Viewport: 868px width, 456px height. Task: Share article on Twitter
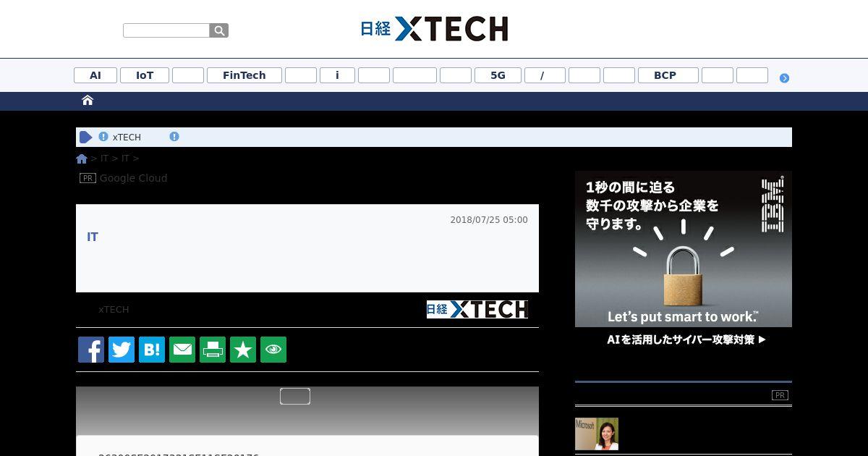(x=122, y=350)
